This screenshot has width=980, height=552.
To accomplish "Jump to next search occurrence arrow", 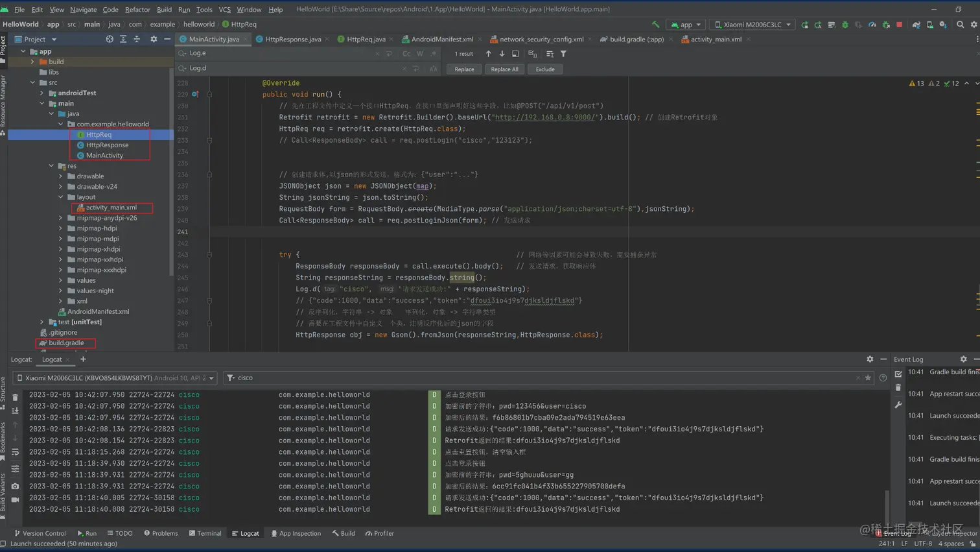I will pos(502,54).
